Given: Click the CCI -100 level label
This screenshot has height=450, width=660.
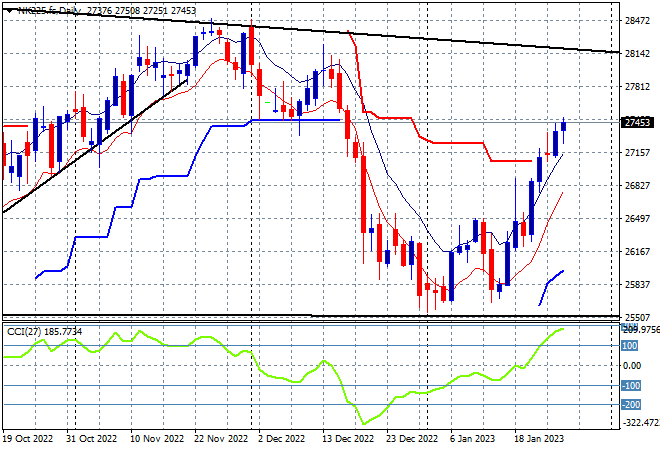Looking at the screenshot, I should point(631,386).
